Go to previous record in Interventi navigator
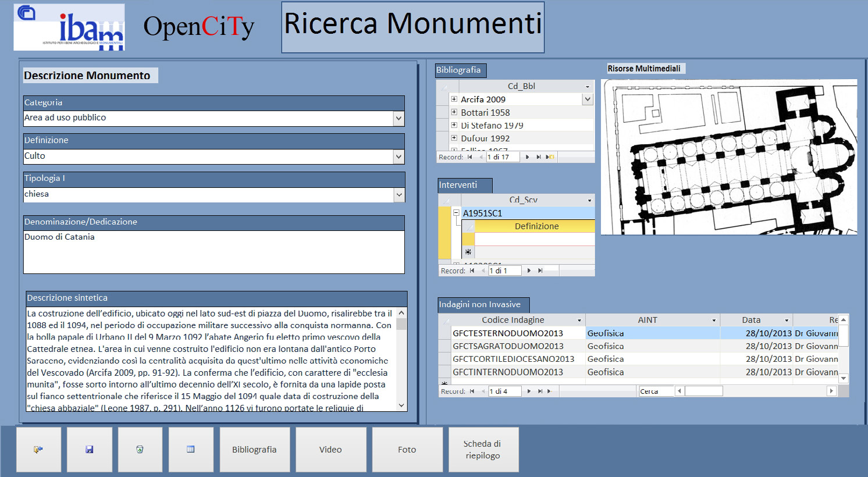Image resolution: width=868 pixels, height=477 pixels. tap(483, 270)
